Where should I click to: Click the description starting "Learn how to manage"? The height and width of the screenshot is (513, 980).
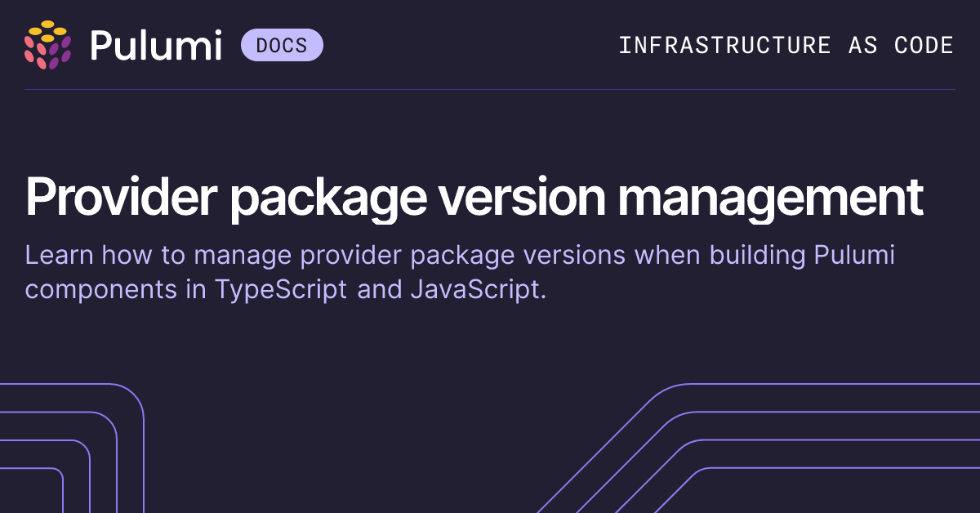coord(461,272)
